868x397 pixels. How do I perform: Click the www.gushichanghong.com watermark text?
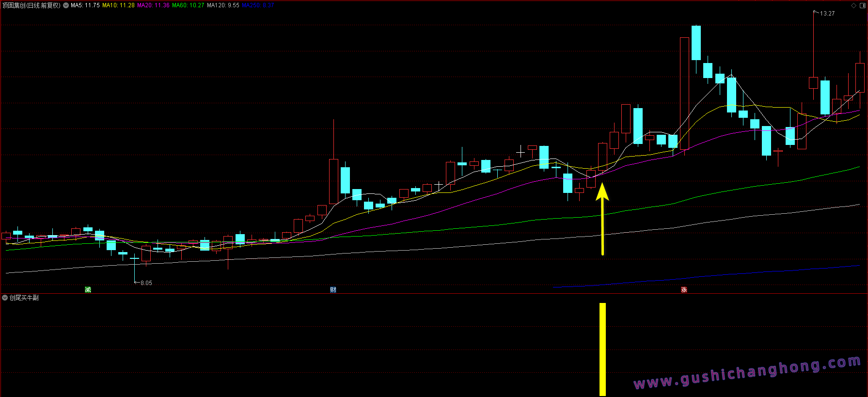pyautogui.click(x=747, y=373)
